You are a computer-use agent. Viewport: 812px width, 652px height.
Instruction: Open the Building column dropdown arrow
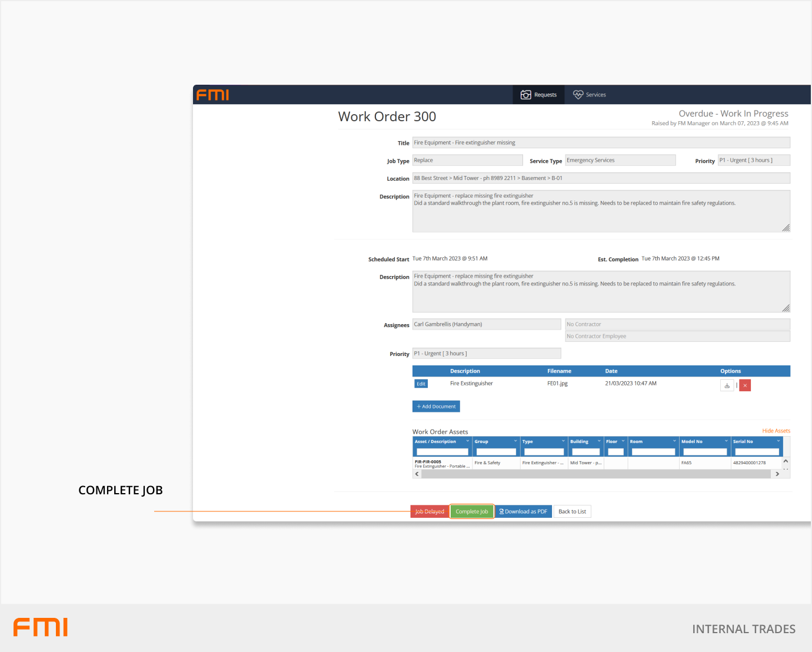pyautogui.click(x=599, y=441)
